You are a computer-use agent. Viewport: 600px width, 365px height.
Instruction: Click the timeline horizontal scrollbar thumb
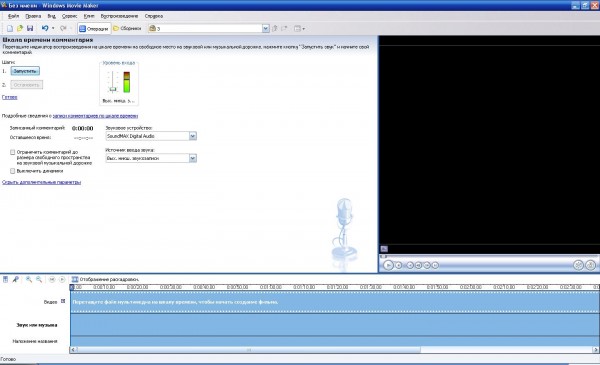coord(249,350)
